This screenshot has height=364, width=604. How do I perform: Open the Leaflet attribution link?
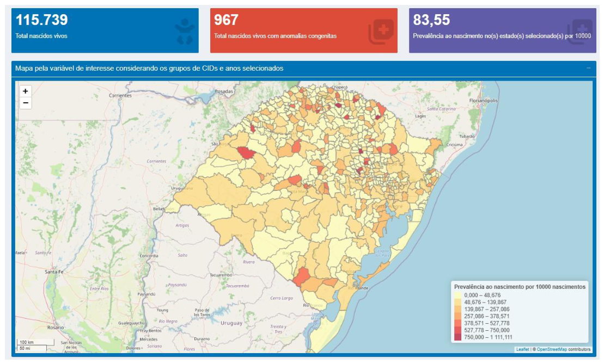pos(522,349)
